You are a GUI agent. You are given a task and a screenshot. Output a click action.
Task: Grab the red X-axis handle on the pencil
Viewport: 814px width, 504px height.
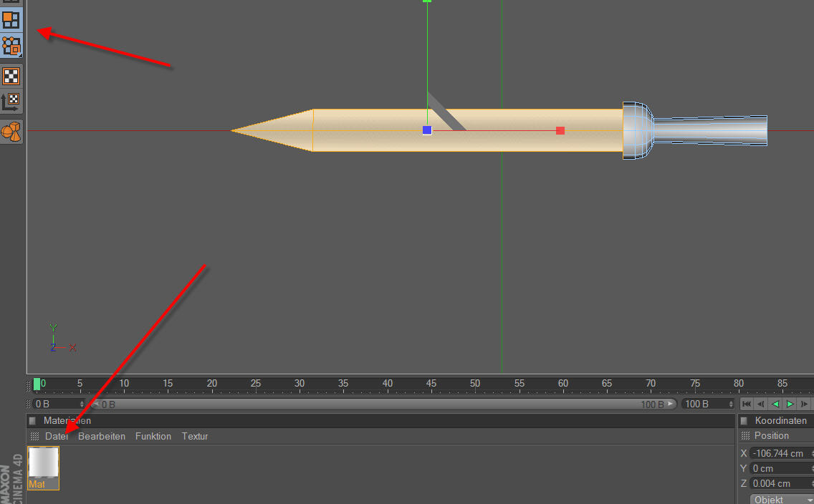click(x=560, y=131)
